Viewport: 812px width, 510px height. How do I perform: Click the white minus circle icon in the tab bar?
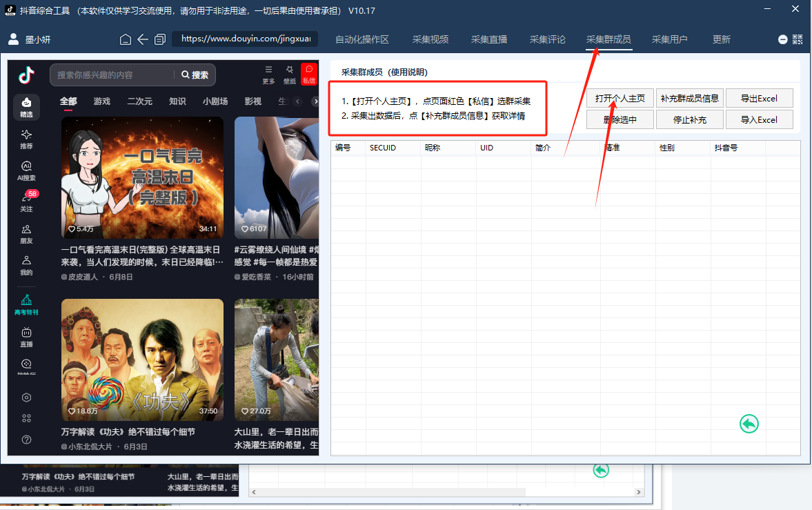[x=783, y=39]
